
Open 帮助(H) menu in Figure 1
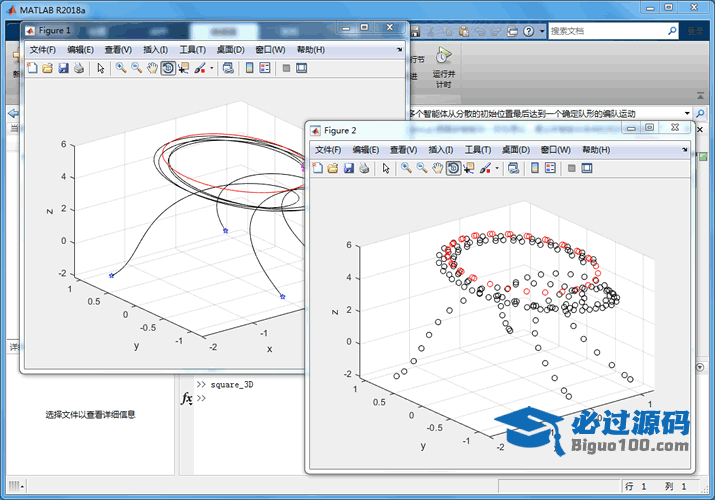[x=311, y=50]
